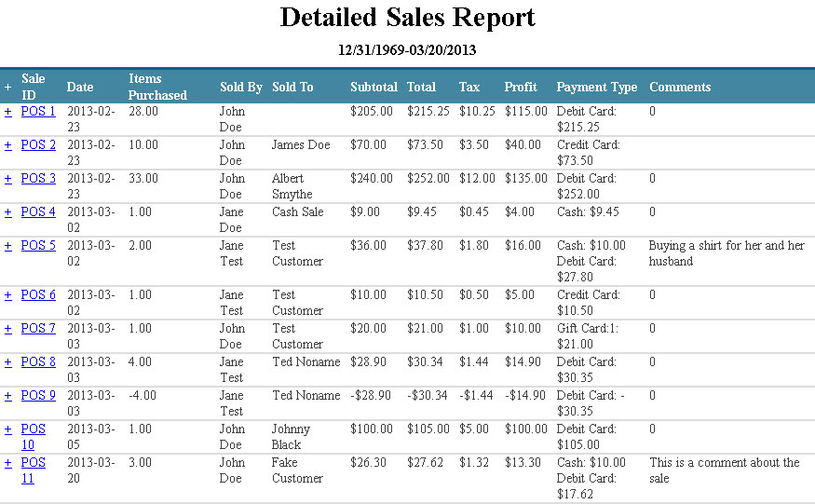Expand row details for POS 8
This screenshot has width=815, height=504.
7,362
